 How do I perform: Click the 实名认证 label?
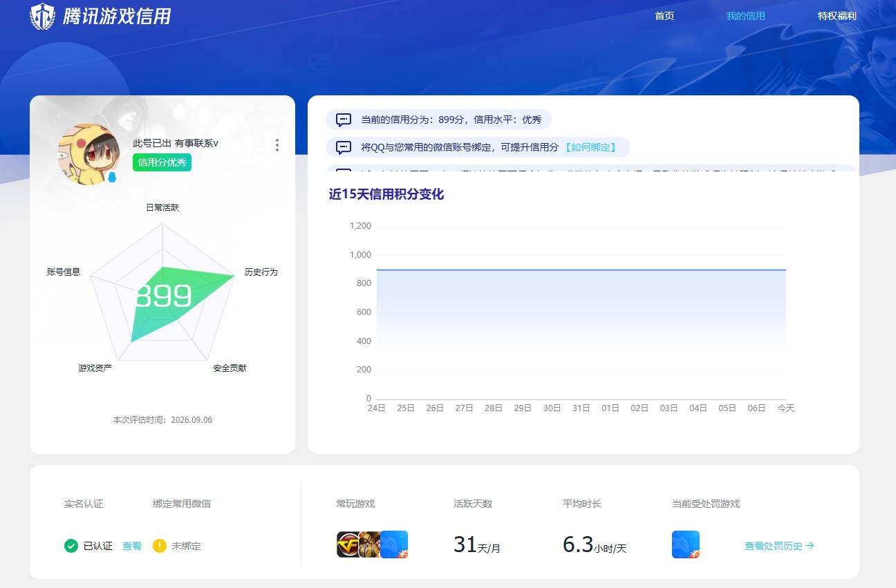(x=84, y=504)
